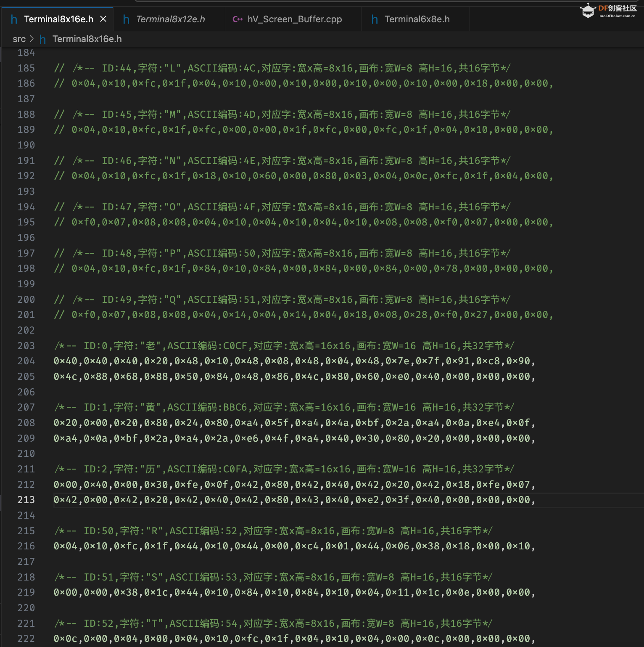Place cursor in line 219 hex data
644x647 pixels.
[x=295, y=592]
